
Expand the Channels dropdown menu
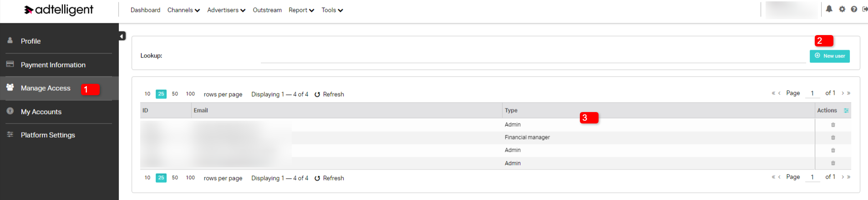pos(183,10)
